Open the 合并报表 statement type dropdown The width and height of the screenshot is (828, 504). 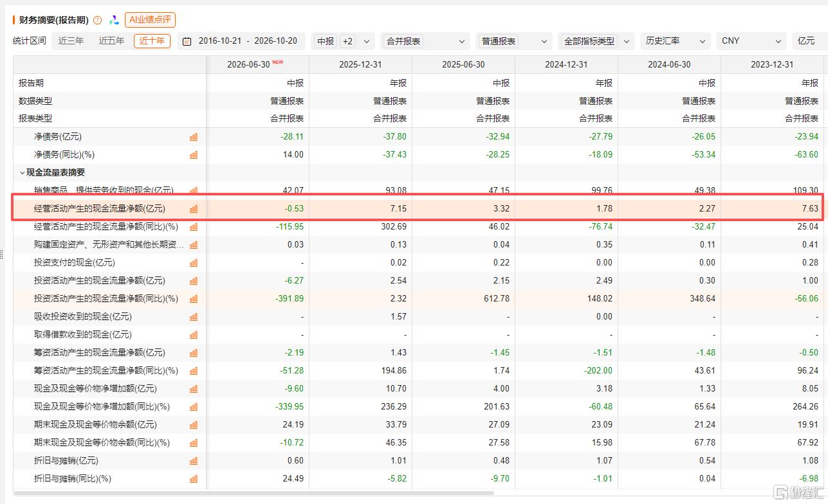click(425, 41)
